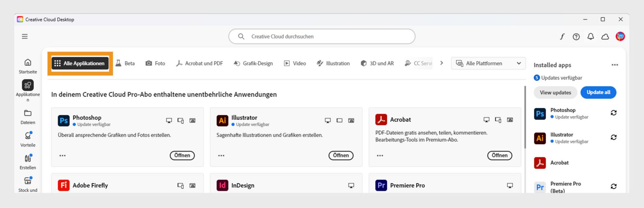
Task: Click Photoshop card desktop platform icon
Action: point(169,121)
